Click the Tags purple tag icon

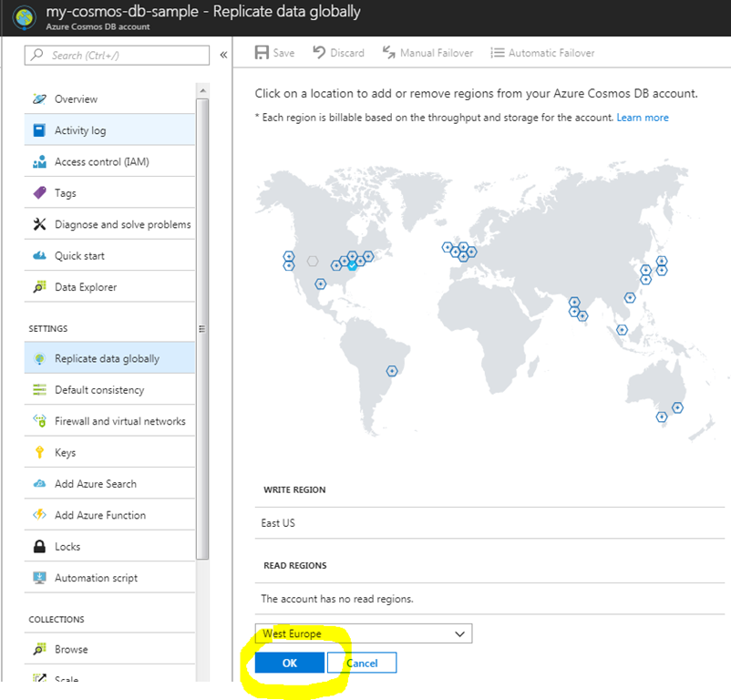[39, 193]
